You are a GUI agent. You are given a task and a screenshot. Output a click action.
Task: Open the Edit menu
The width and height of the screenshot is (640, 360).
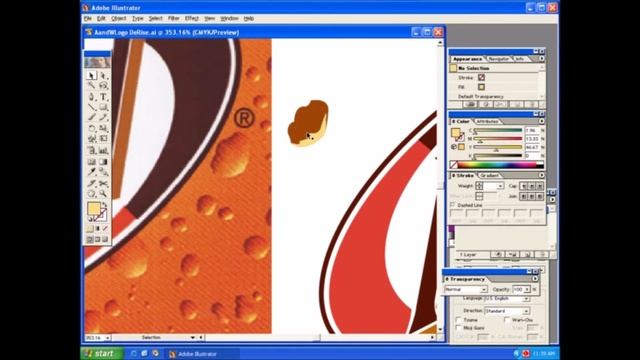pos(101,18)
